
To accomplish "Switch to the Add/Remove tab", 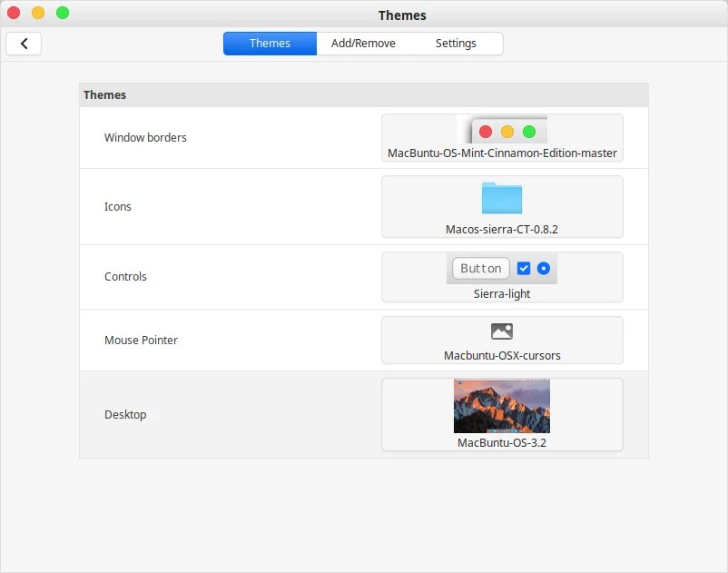I will [365, 43].
